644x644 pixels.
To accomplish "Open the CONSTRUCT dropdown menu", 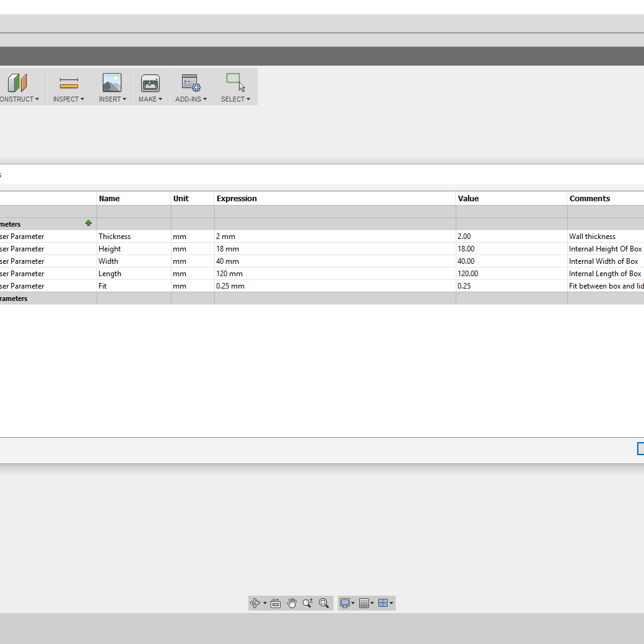I will pyautogui.click(x=19, y=99).
